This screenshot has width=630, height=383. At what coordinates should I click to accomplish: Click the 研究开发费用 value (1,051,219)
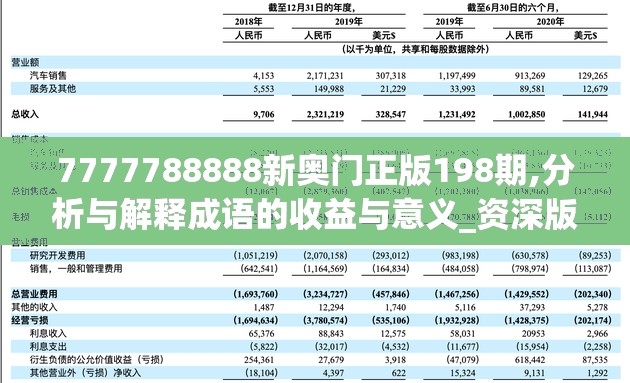coord(256,255)
